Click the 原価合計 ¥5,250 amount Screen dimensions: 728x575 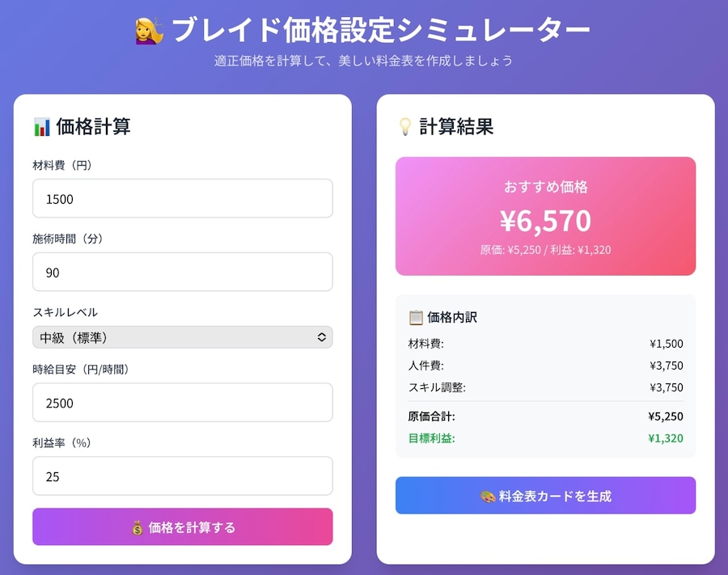pos(666,416)
